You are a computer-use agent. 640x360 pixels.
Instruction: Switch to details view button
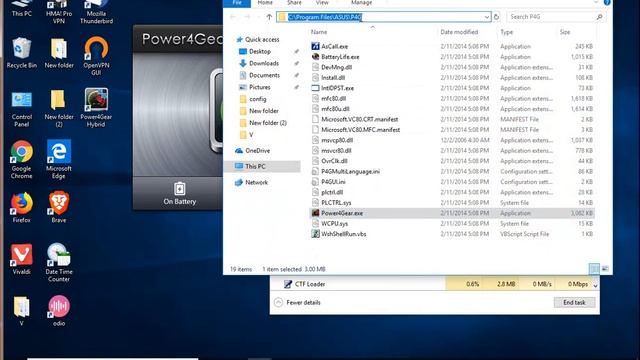click(594, 269)
